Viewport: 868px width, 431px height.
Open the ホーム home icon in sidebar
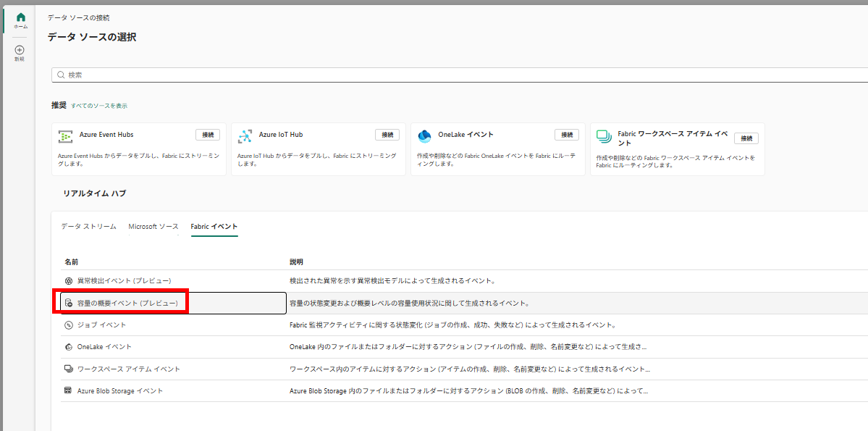click(x=20, y=17)
